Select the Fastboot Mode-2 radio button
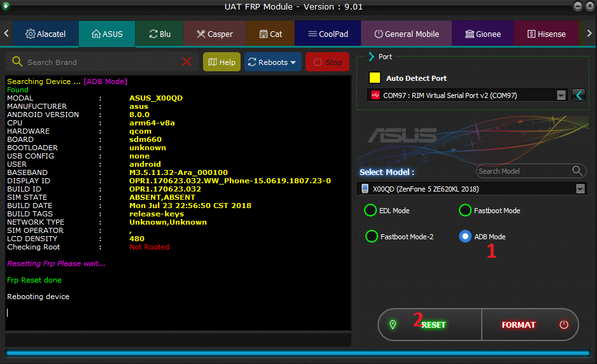This screenshot has height=364, width=597. [371, 237]
